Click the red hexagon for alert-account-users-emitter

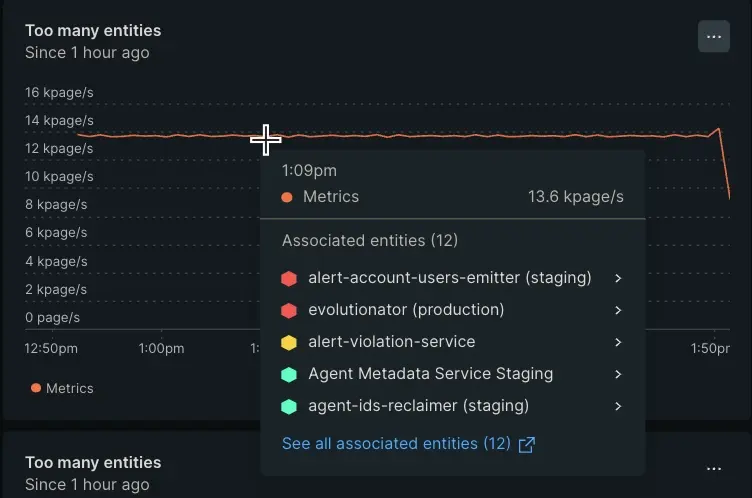point(289,278)
